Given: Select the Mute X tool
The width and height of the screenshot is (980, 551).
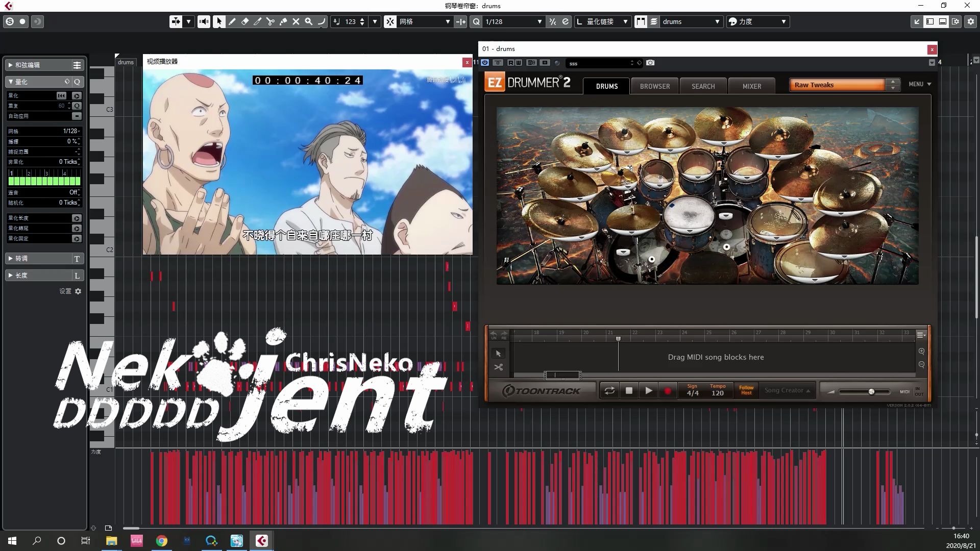Looking at the screenshot, I should click(296, 21).
